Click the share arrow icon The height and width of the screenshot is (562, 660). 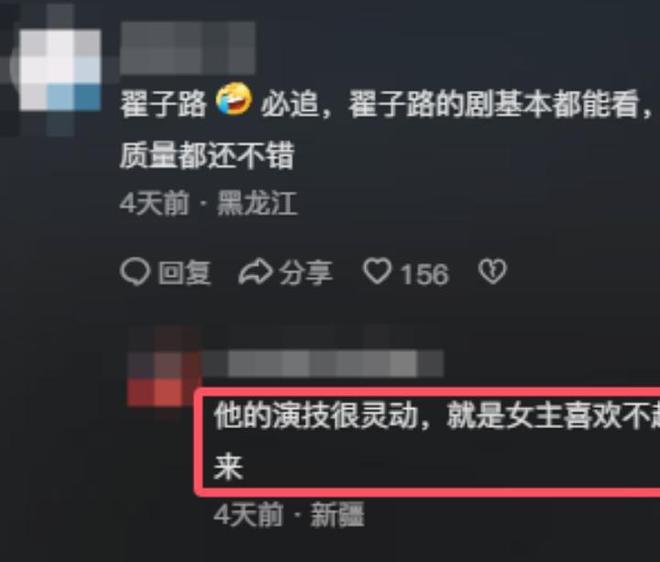[255, 272]
